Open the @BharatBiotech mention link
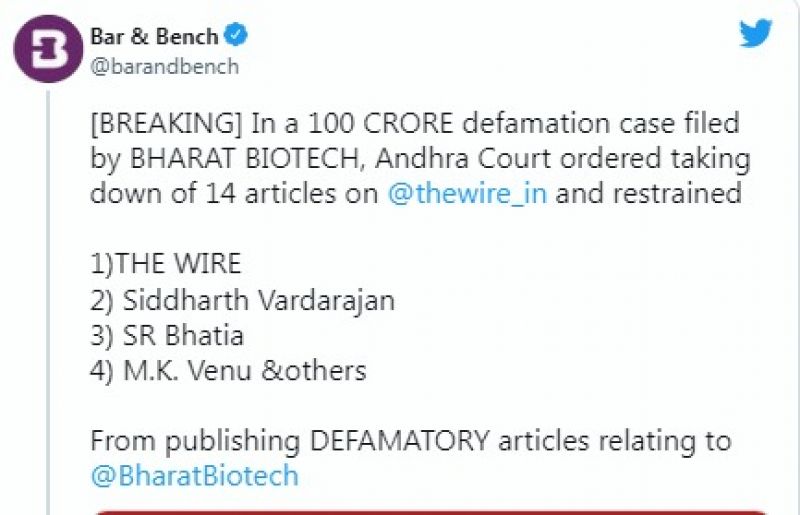 click(x=194, y=475)
